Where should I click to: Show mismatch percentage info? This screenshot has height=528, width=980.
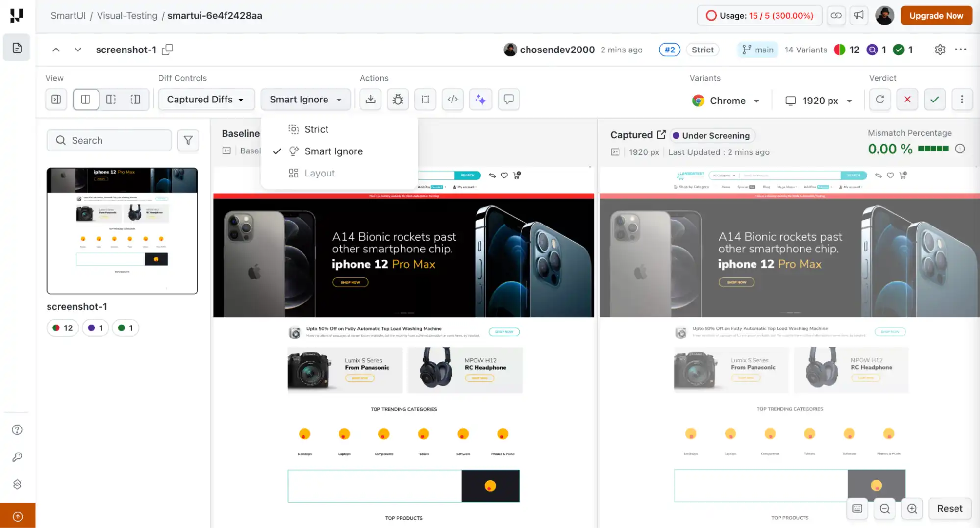point(960,149)
